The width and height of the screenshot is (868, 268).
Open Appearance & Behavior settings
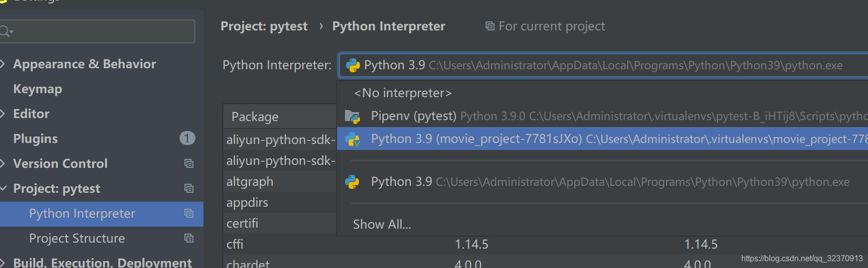[x=84, y=64]
